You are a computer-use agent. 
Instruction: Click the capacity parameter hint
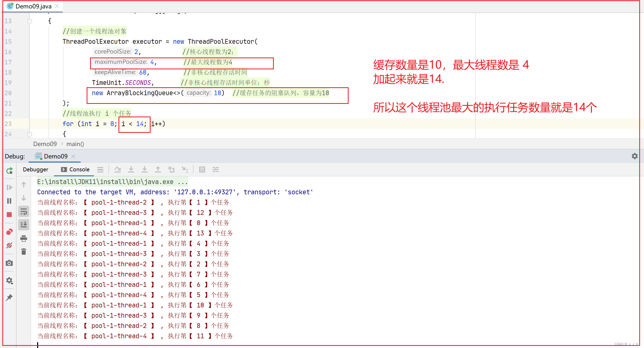coord(199,93)
